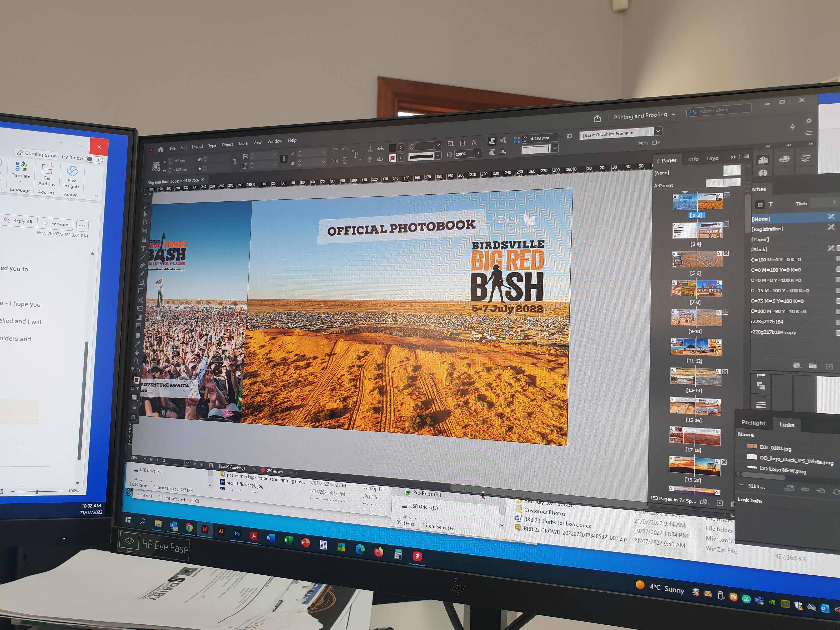The height and width of the screenshot is (630, 840).
Task: Open the stroke style line dropdown
Action: (438, 156)
